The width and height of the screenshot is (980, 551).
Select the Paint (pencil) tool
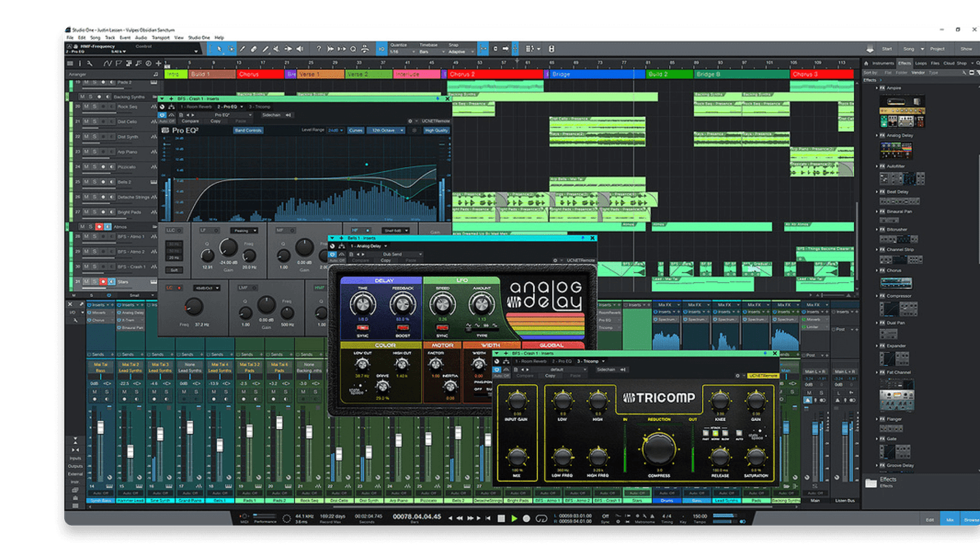point(265,49)
